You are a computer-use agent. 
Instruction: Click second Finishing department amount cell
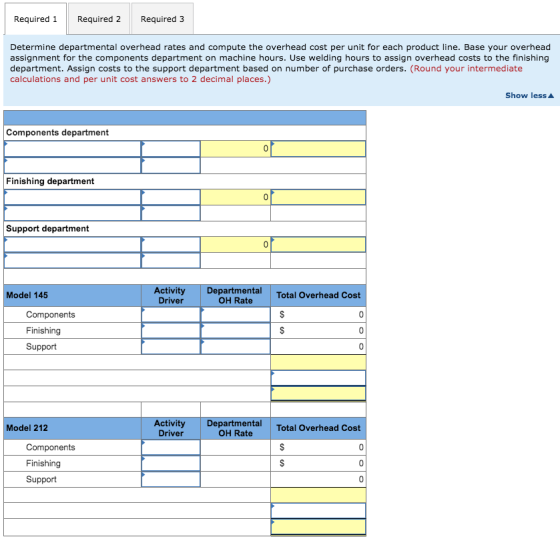[x=171, y=213]
